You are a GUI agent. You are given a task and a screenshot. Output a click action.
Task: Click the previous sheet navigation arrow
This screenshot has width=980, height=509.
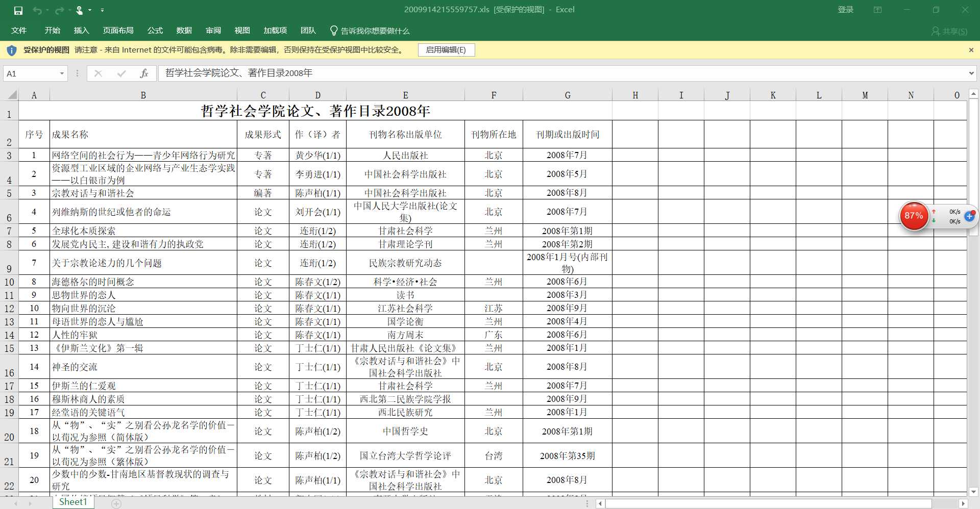16,503
